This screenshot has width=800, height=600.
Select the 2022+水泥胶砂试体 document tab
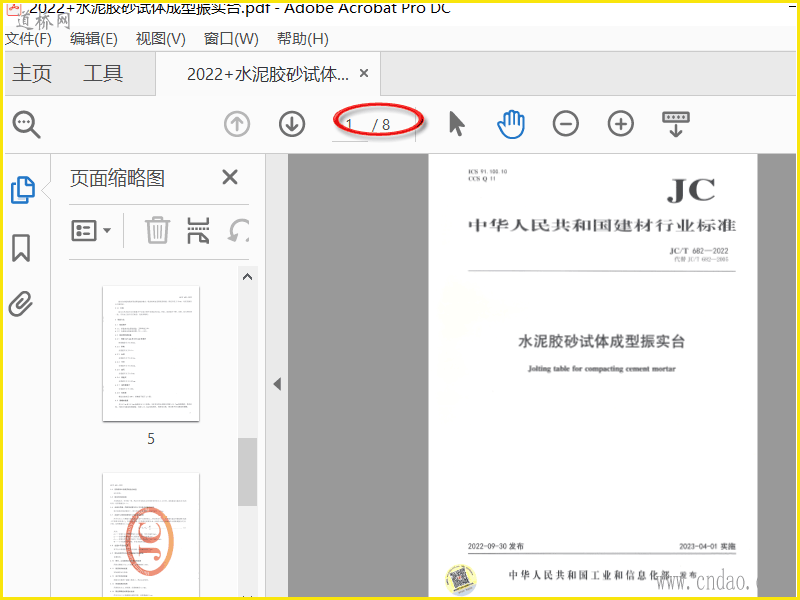point(268,74)
